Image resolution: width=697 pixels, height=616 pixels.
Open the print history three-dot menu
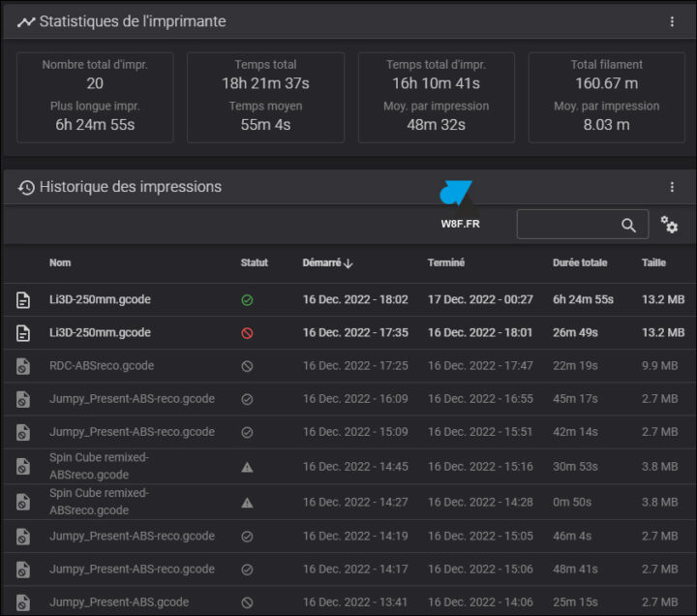pos(672,187)
